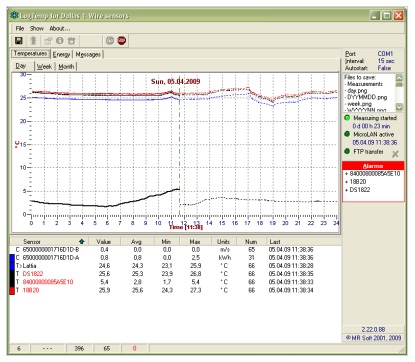Click the Measuring started green indicator
This screenshot has height=362, width=415.
pyautogui.click(x=347, y=118)
